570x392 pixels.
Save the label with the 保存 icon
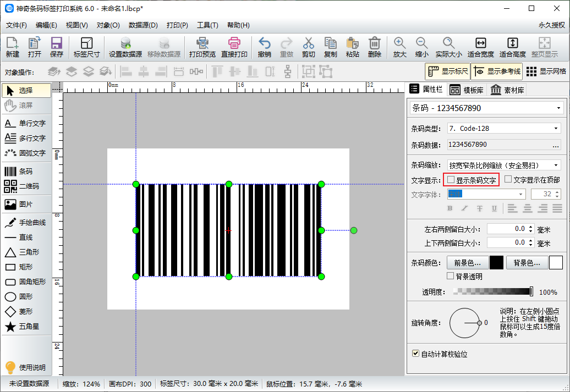(56, 47)
